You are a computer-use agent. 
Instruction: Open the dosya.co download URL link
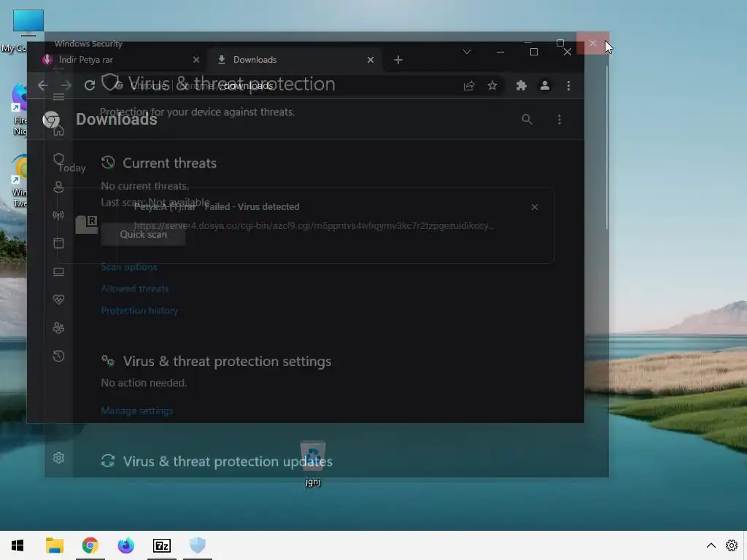(x=314, y=226)
